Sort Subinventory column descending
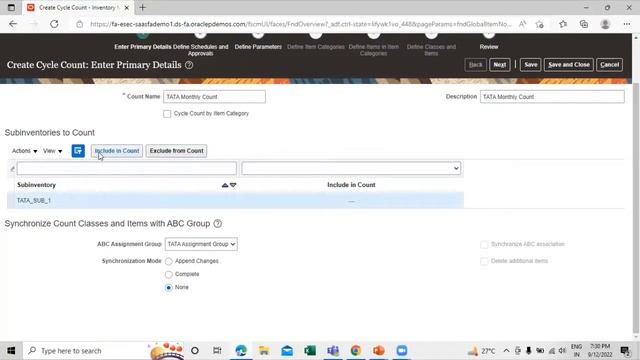This screenshot has height=360, width=640. tap(233, 185)
